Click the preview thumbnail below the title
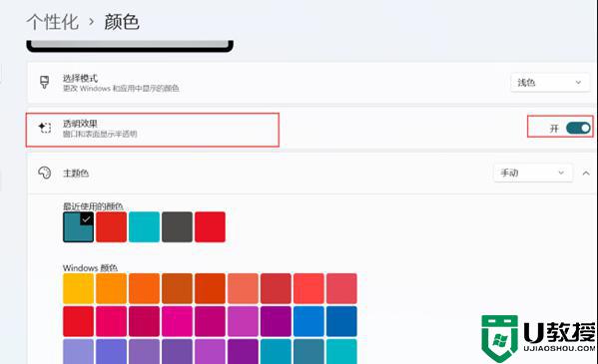Image resolution: width=598 pixels, height=364 pixels. point(130,46)
